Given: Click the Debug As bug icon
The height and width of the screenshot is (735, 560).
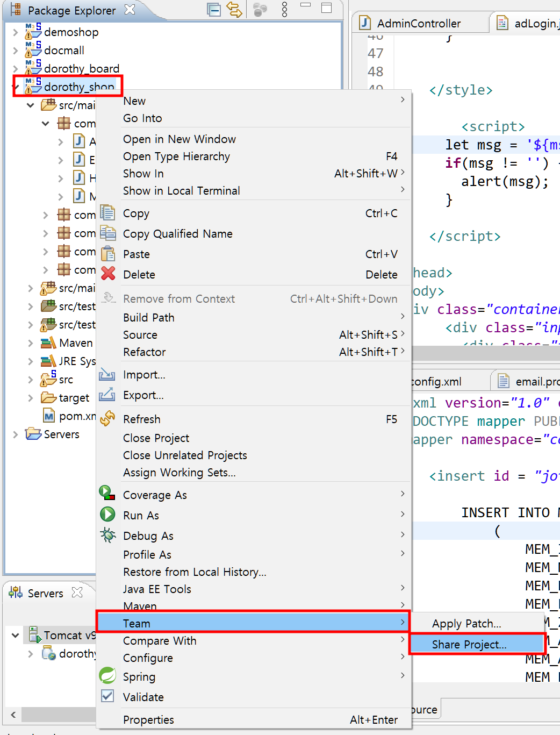Looking at the screenshot, I should [x=108, y=535].
